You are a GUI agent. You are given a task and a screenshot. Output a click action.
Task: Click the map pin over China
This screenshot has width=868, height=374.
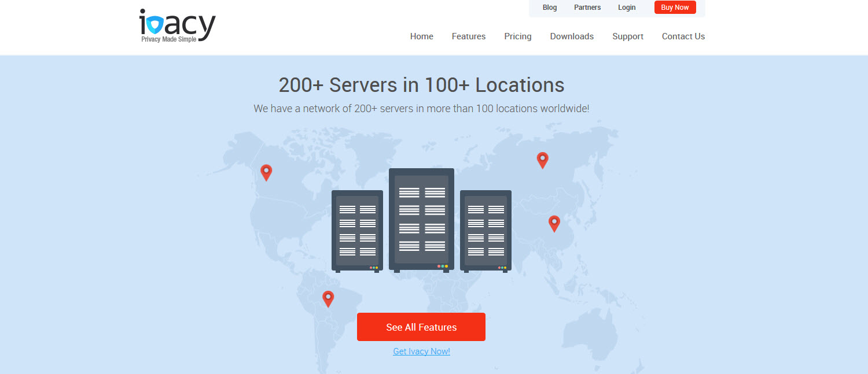554,224
